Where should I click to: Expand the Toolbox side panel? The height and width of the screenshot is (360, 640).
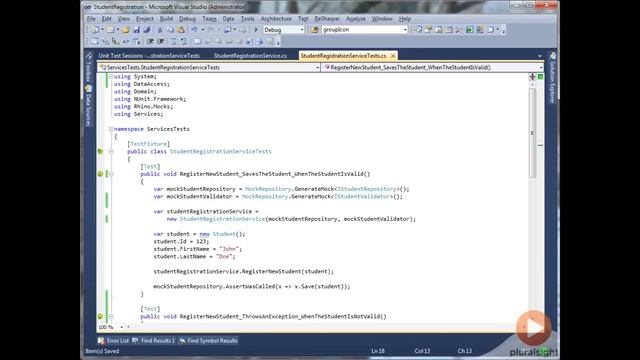[x=88, y=67]
